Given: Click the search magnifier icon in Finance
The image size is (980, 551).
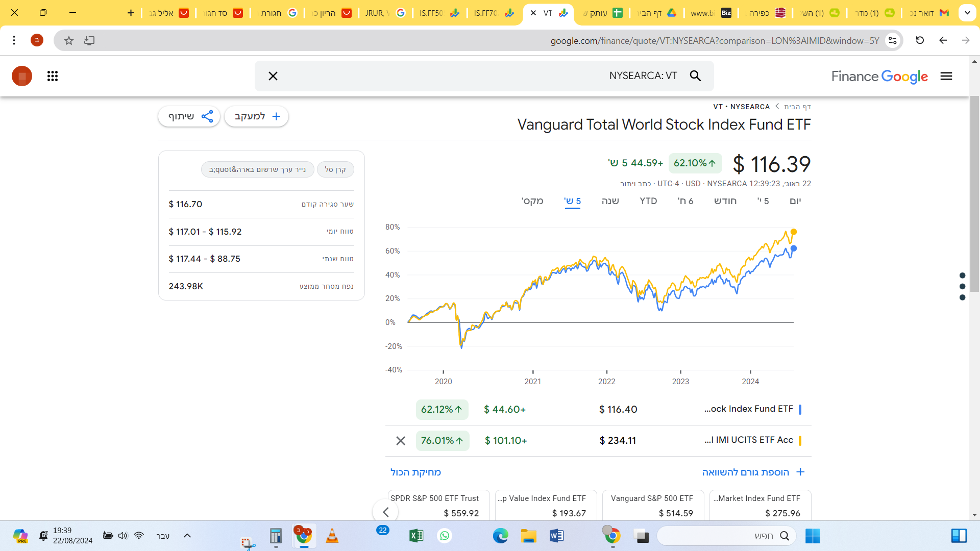Looking at the screenshot, I should [695, 76].
